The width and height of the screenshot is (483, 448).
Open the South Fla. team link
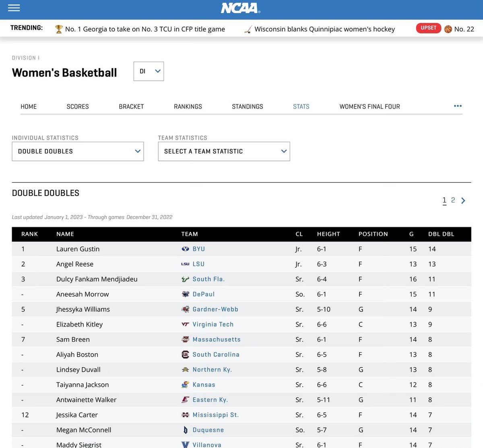pyautogui.click(x=208, y=279)
